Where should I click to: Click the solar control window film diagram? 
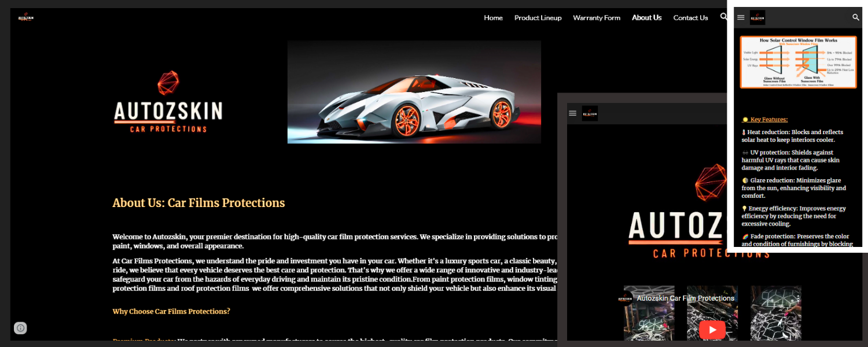point(799,62)
